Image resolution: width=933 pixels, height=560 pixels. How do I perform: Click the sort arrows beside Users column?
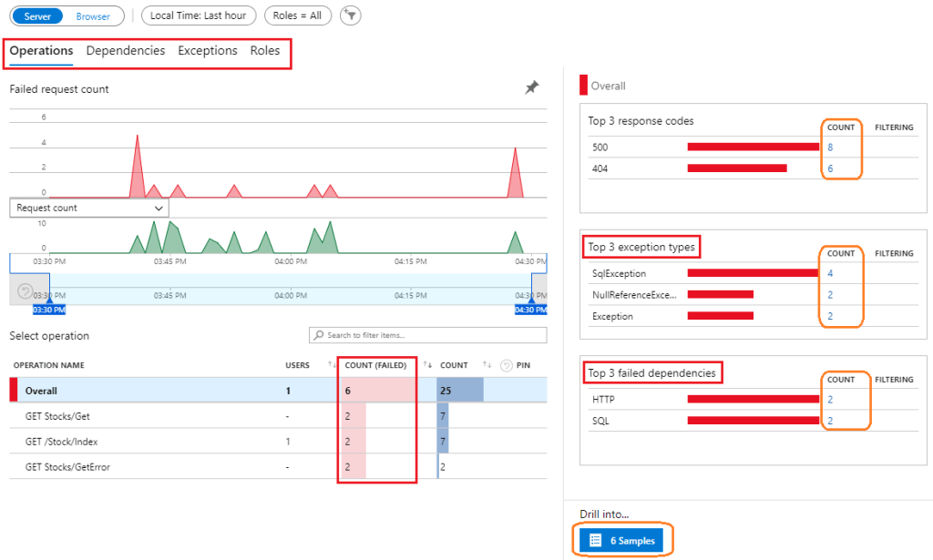(x=332, y=365)
